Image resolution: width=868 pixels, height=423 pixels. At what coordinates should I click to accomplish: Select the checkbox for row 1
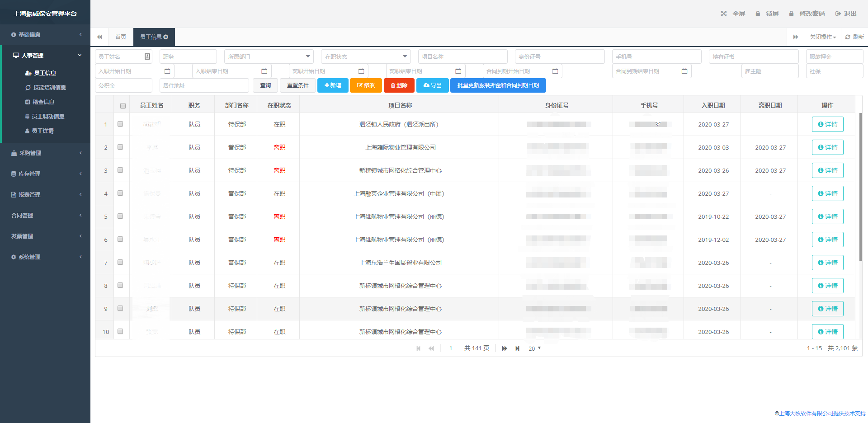(120, 124)
